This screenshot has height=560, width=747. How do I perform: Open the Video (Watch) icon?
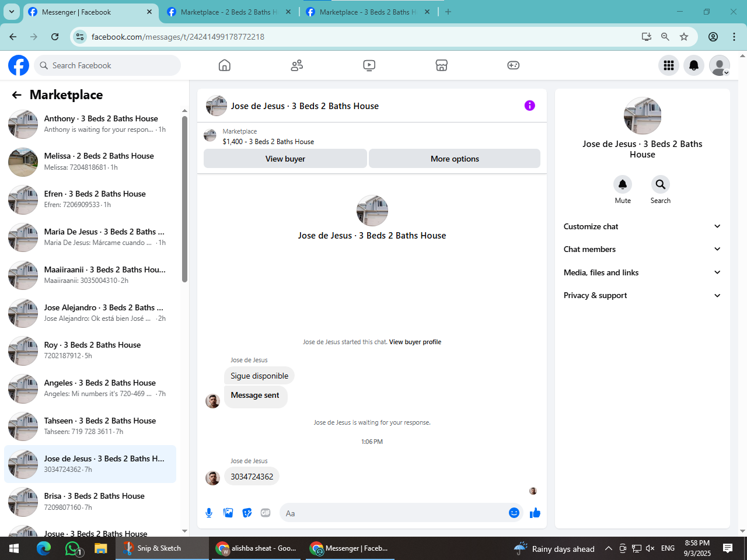[369, 65]
